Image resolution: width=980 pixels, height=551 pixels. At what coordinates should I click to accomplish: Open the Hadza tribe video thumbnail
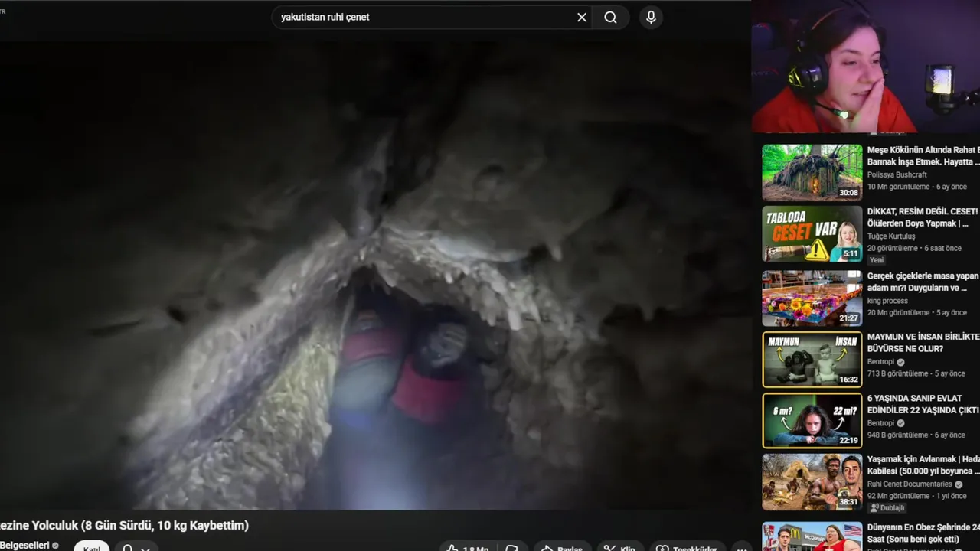pyautogui.click(x=812, y=481)
